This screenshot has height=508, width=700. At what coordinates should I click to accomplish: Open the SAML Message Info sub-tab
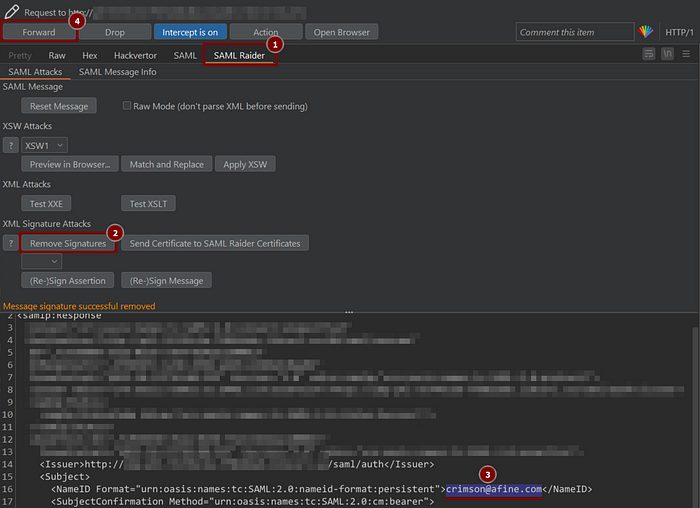coord(117,72)
